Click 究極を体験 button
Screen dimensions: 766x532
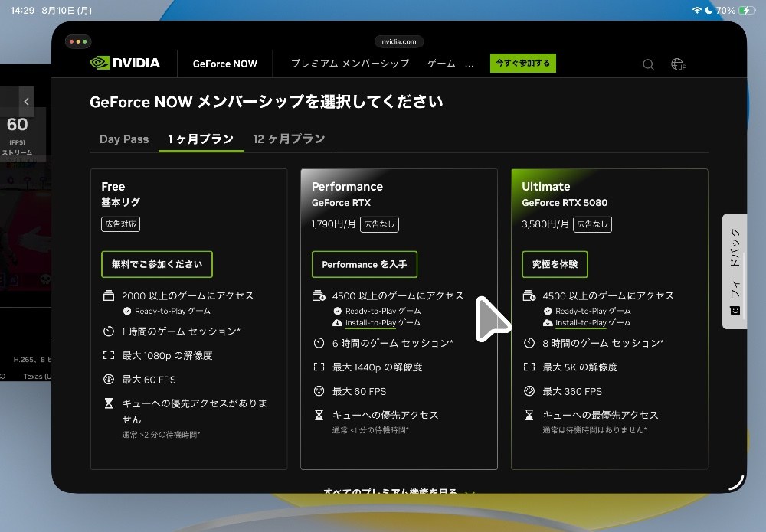tap(555, 264)
